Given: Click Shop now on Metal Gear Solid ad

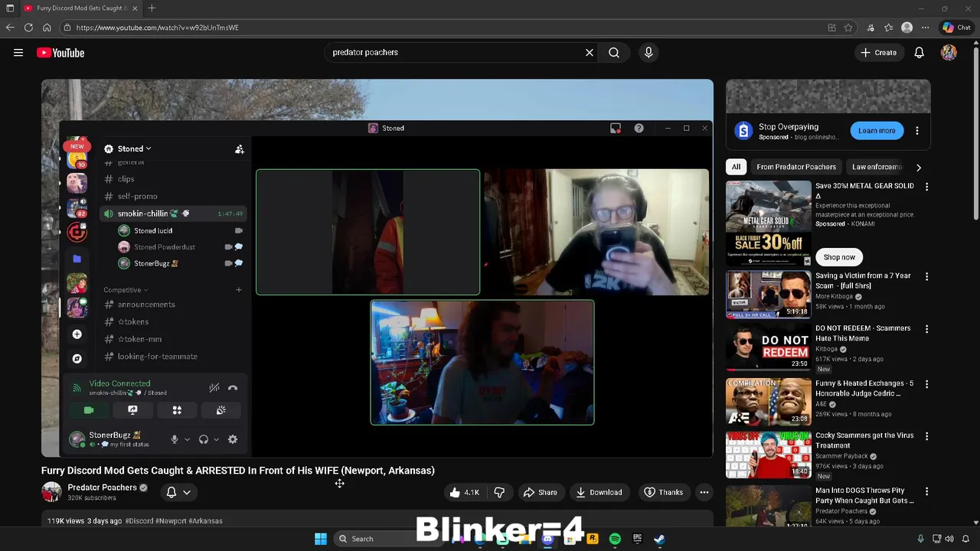Looking at the screenshot, I should (839, 257).
